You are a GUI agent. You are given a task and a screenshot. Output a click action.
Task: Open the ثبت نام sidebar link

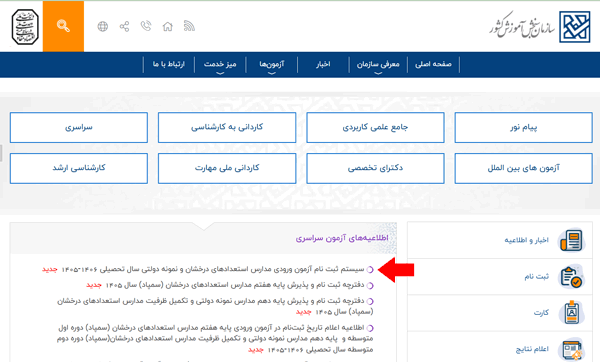(x=536, y=277)
